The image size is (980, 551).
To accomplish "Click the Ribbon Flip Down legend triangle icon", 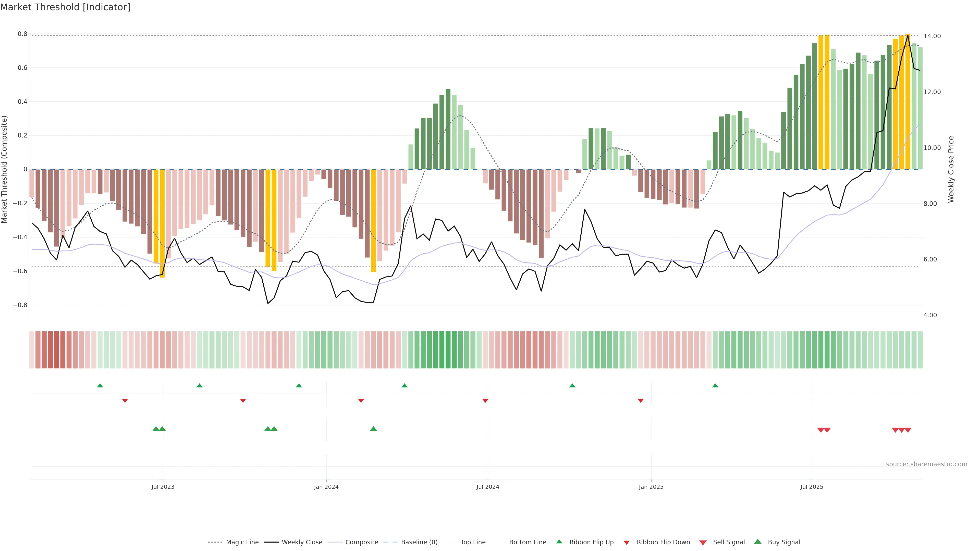I will [627, 543].
